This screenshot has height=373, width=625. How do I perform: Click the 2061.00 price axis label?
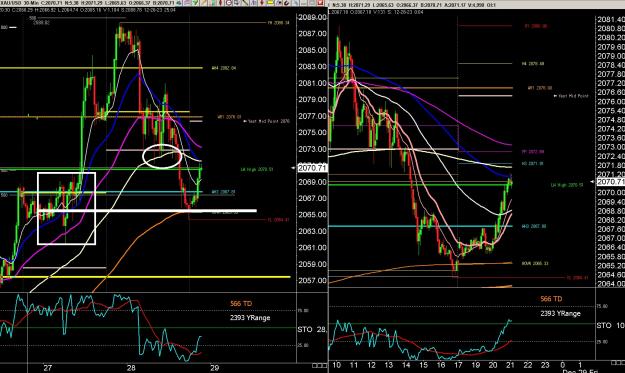pos(312,247)
